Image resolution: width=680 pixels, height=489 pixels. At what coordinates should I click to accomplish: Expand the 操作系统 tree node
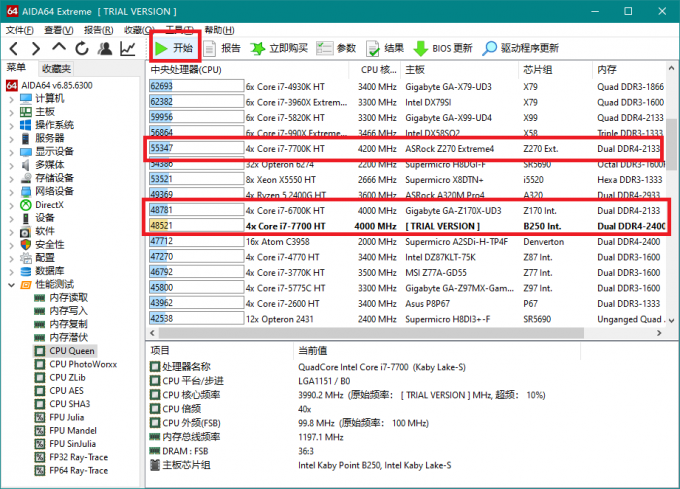[x=12, y=126]
